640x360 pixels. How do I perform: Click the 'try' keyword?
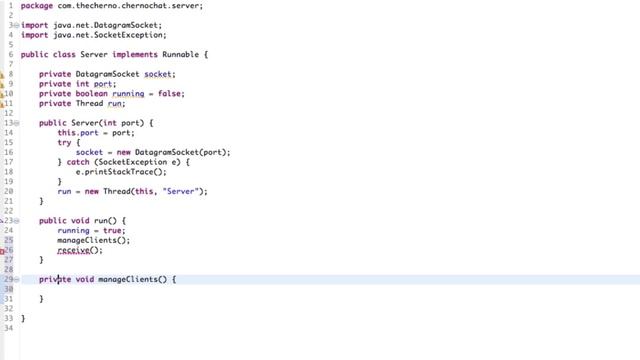[x=64, y=143]
